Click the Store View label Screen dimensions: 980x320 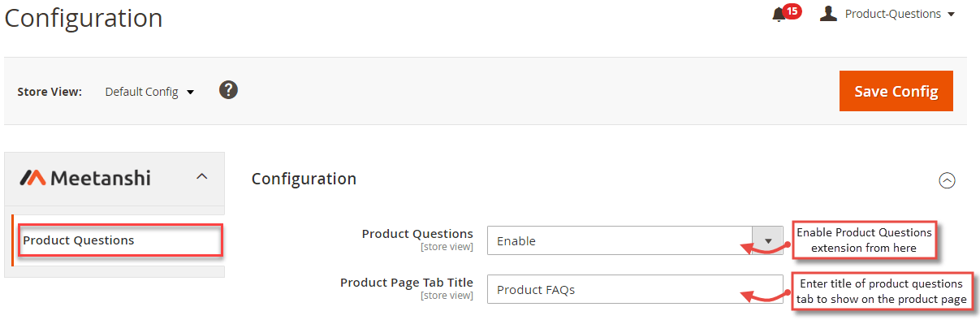(x=50, y=92)
